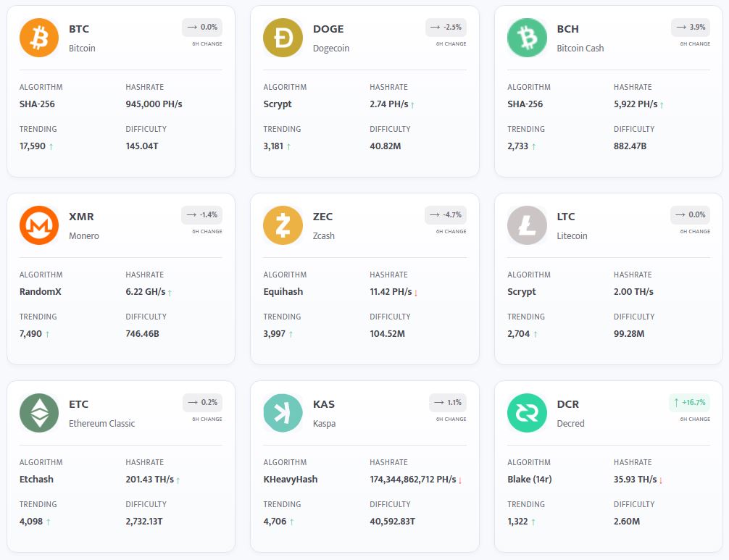Screen dimensions: 729x560
Task: Click the Dogecoin coin icon
Action: pyautogui.click(x=283, y=38)
